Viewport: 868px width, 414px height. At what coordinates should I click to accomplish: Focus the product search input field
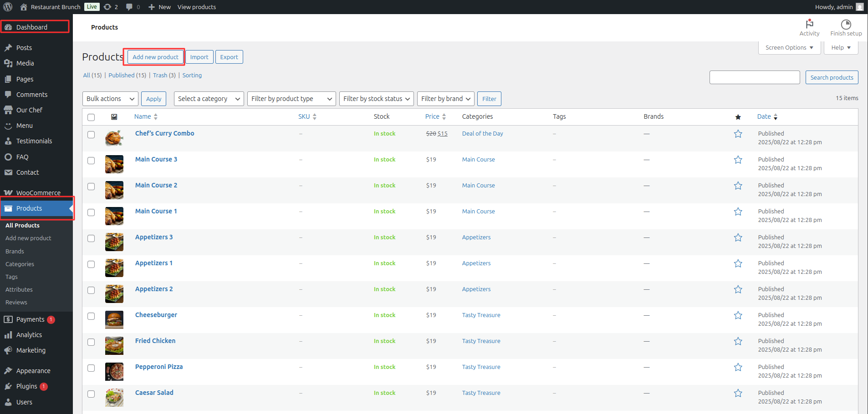[x=755, y=77]
